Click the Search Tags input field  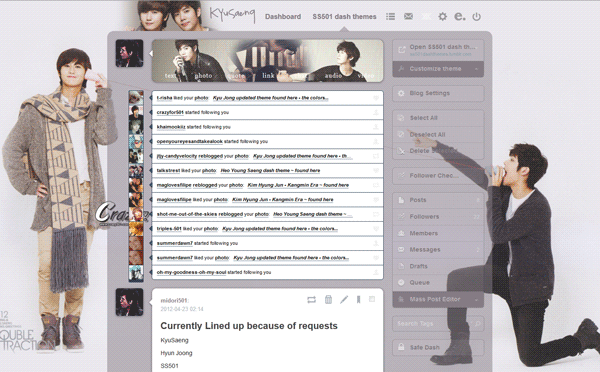[x=438, y=324]
